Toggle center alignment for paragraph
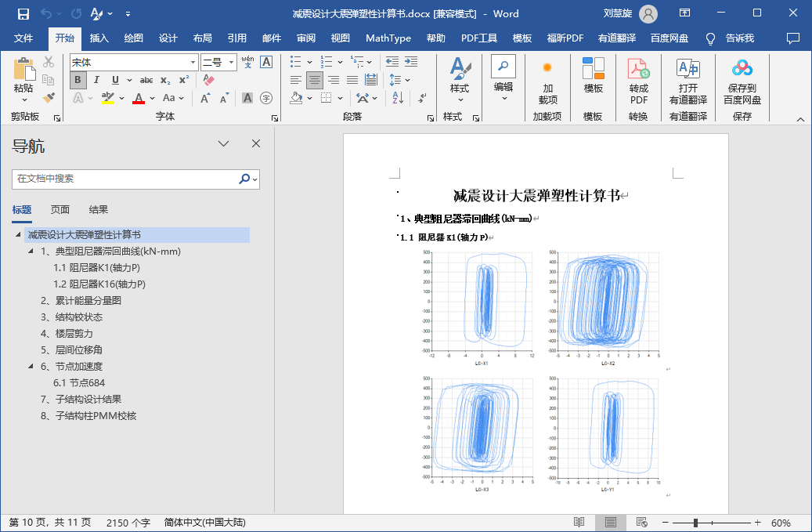Image resolution: width=812 pixels, height=532 pixels. pos(314,80)
